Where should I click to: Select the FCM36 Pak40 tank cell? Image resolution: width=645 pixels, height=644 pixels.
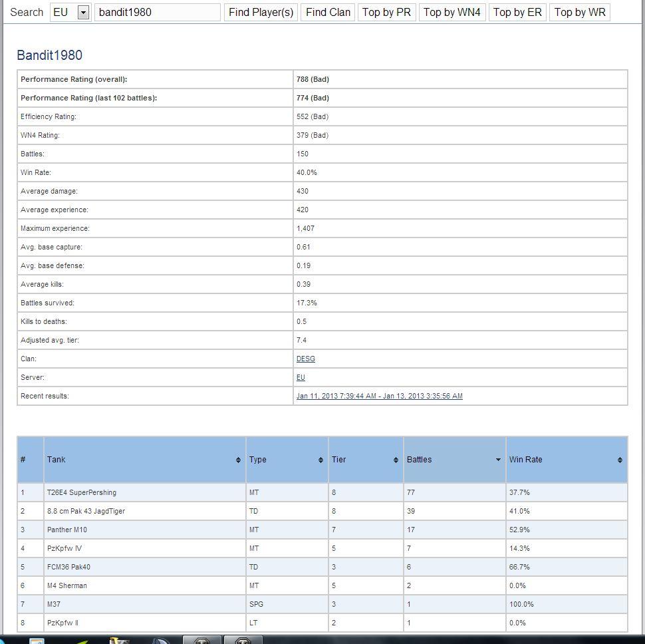coord(145,567)
